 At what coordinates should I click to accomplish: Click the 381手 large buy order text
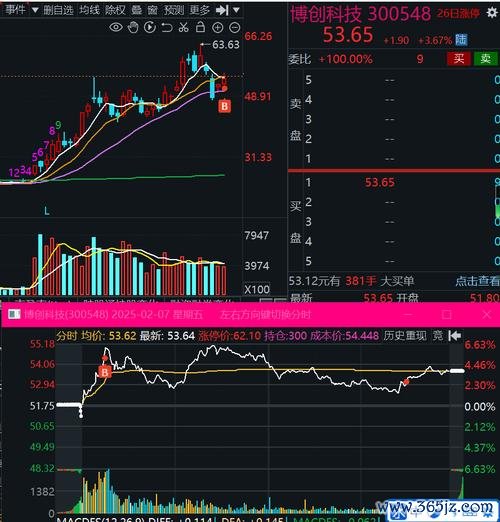(x=361, y=281)
